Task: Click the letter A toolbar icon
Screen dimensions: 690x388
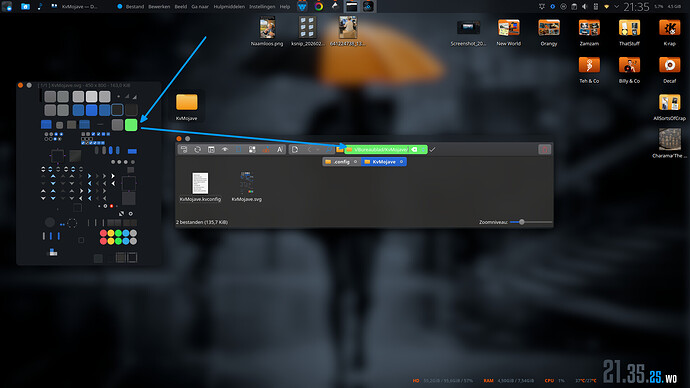Action: coord(280,150)
